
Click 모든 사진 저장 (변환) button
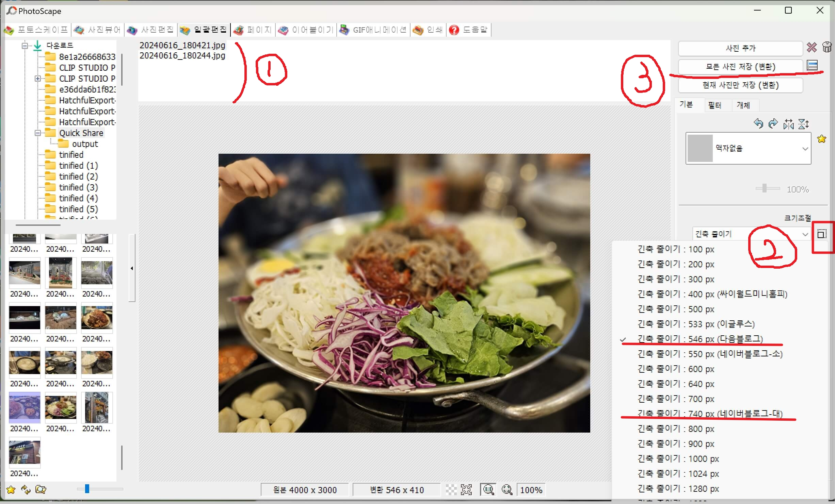point(740,67)
